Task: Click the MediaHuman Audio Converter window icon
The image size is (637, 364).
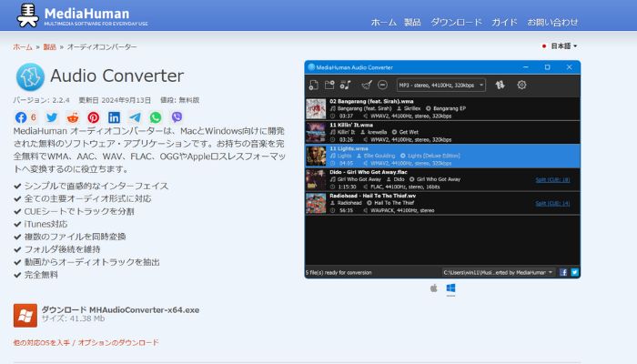Action: (311, 67)
